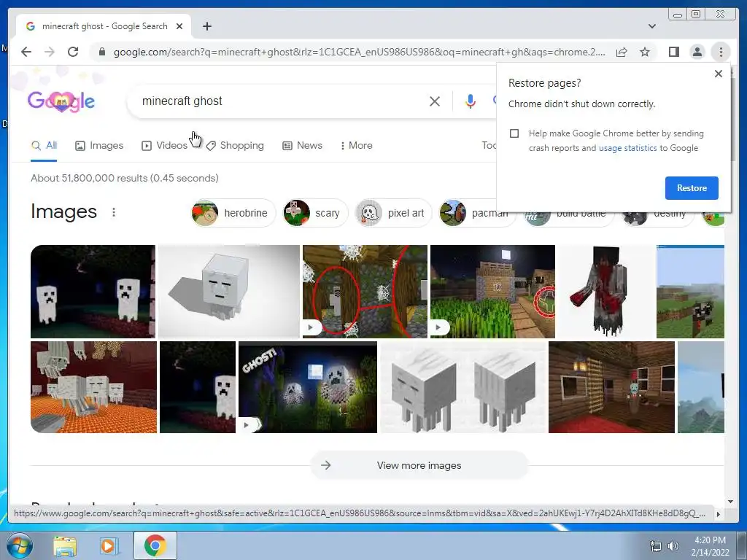Open the two ghast models thumbnail
This screenshot has width=747, height=560.
click(463, 387)
